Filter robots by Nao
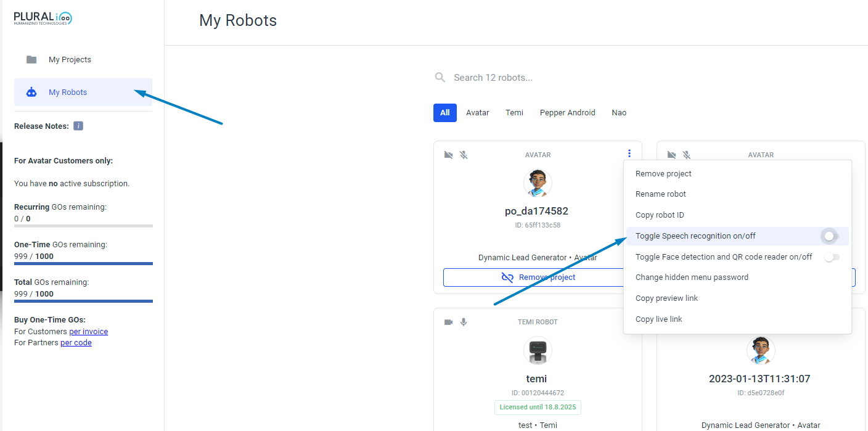Screen dimensions: 868x431 point(619,113)
